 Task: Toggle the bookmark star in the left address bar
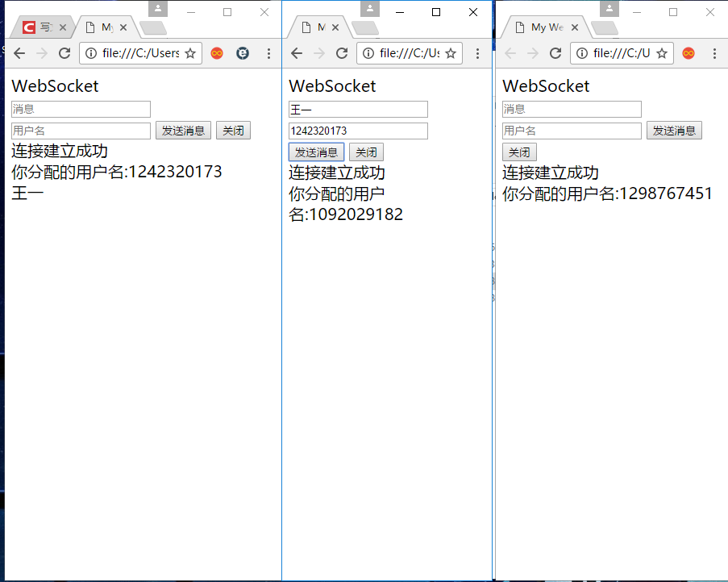pyautogui.click(x=189, y=53)
